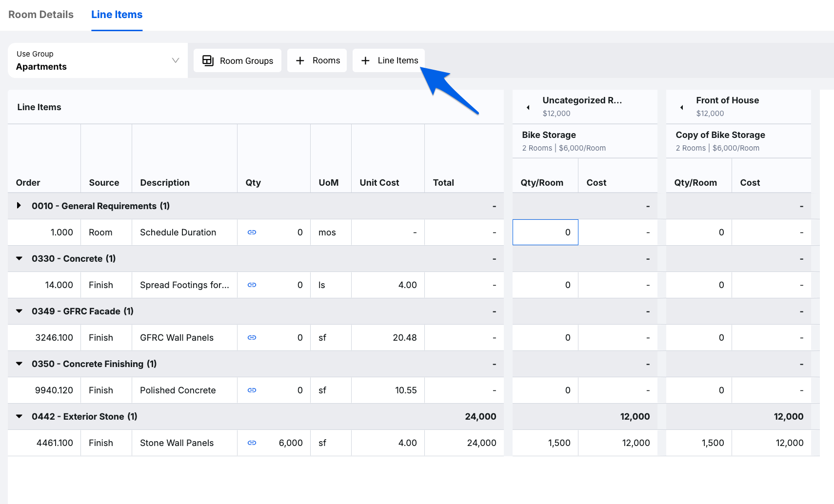Click link icon in Schedule Duration row
Screen dimensions: 834x504
tap(252, 233)
